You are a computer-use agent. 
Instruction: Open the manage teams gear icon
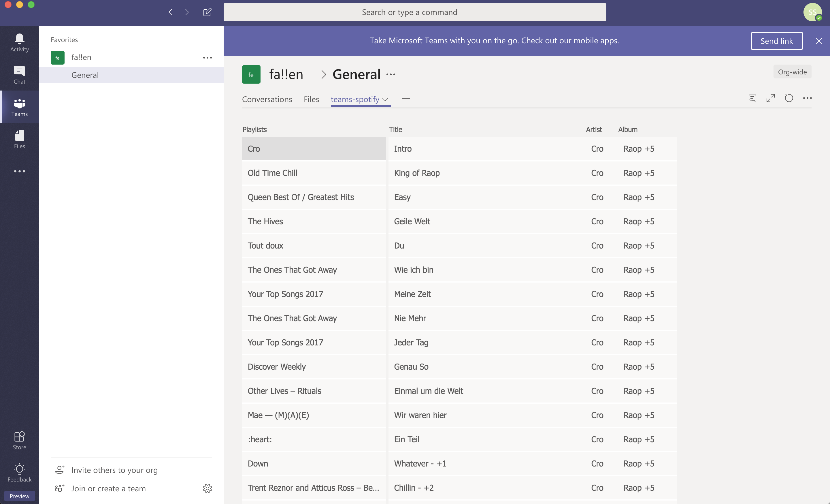point(207,488)
